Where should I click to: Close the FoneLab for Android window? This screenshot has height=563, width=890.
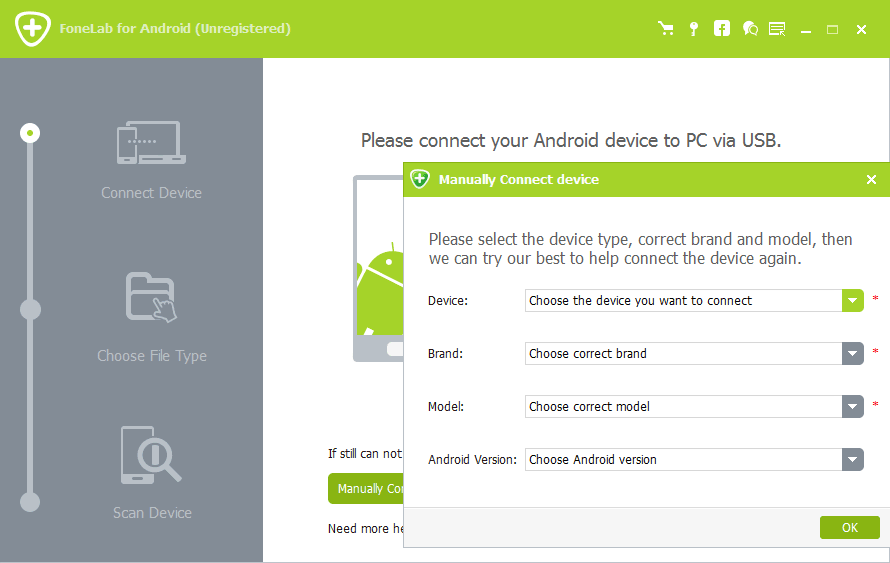tap(861, 30)
